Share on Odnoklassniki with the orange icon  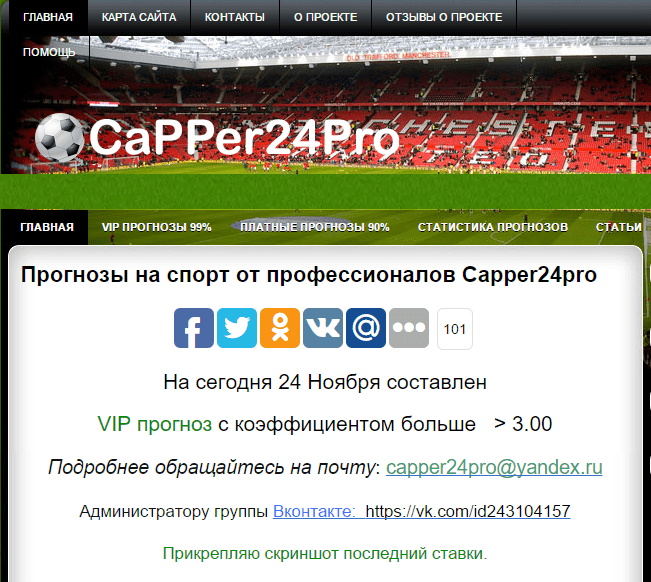(x=280, y=328)
